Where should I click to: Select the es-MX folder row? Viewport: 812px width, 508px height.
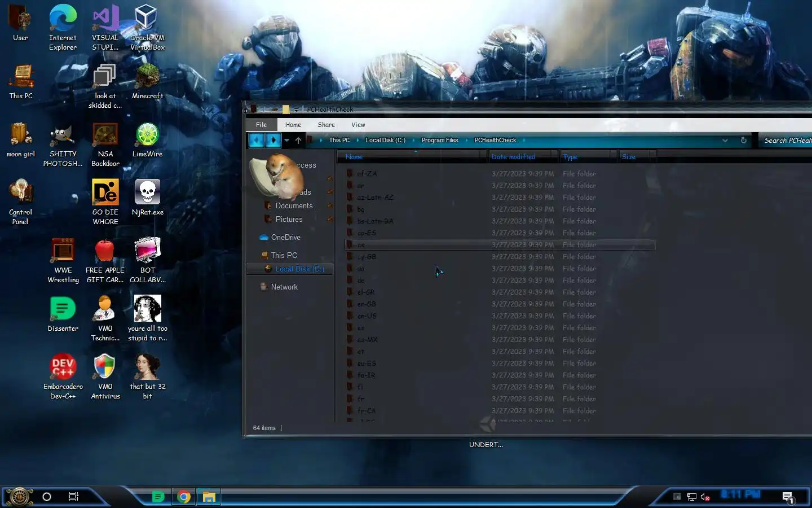(499, 340)
